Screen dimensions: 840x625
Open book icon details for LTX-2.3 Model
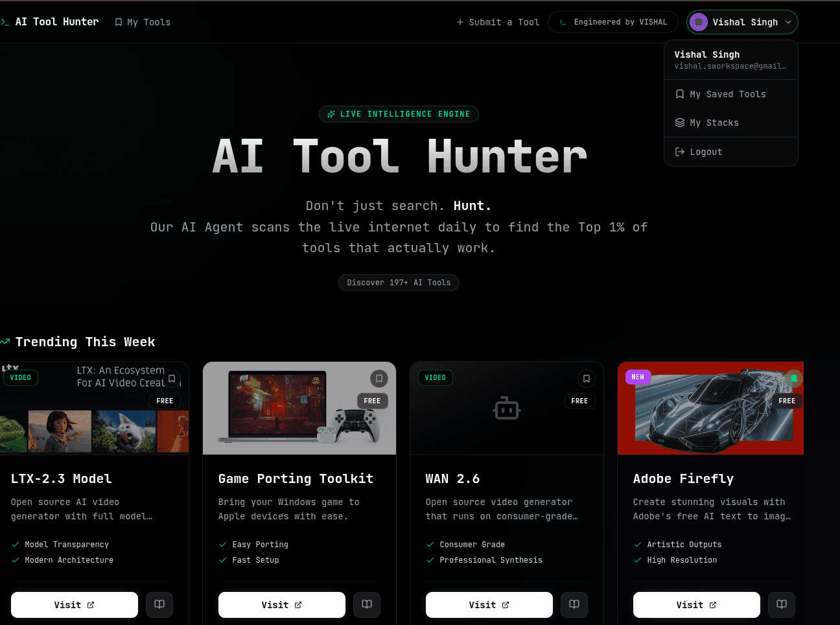click(x=159, y=605)
